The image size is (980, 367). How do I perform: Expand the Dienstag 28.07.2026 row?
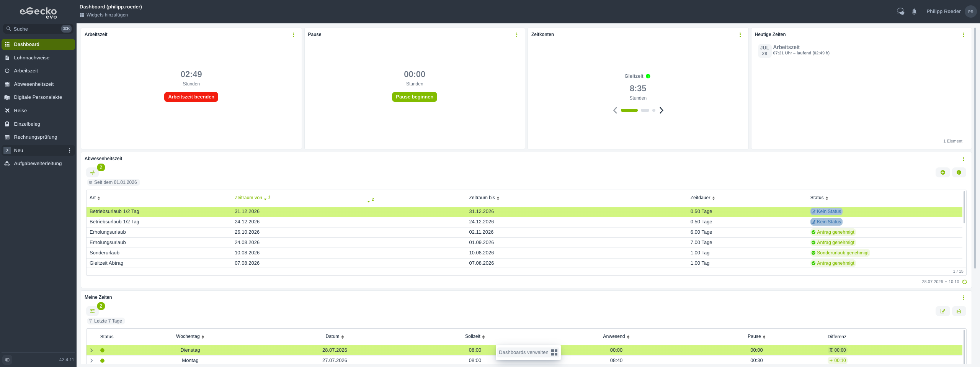[91, 350]
